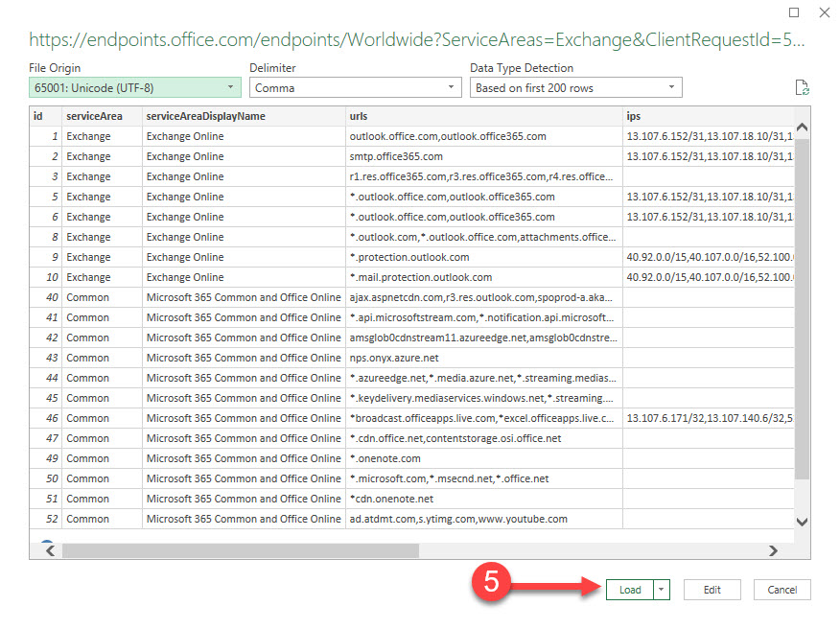Click the smtp.office365.com cell
The image size is (840, 629).
pyautogui.click(x=395, y=155)
